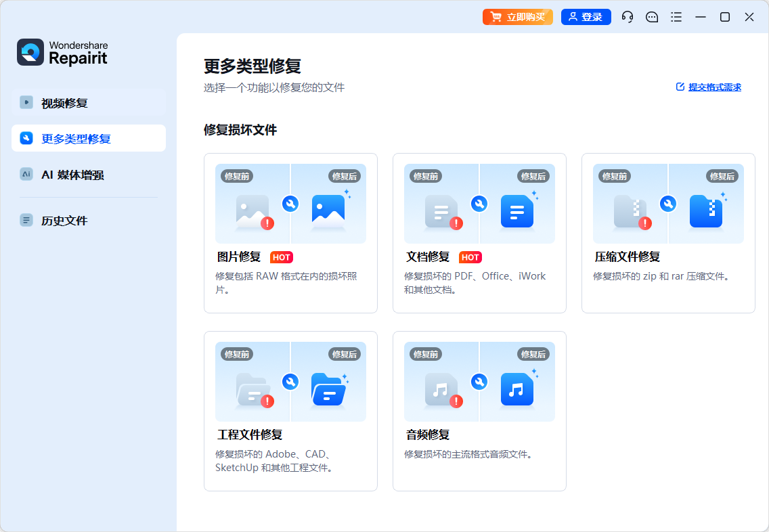The height and width of the screenshot is (532, 769).
Task: Click the 视频修复 sidebar icon
Action: coord(26,103)
